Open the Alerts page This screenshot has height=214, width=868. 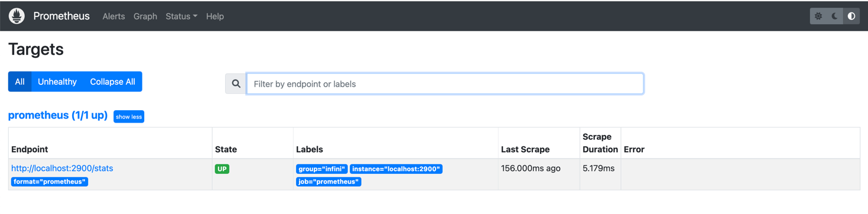coord(113,17)
